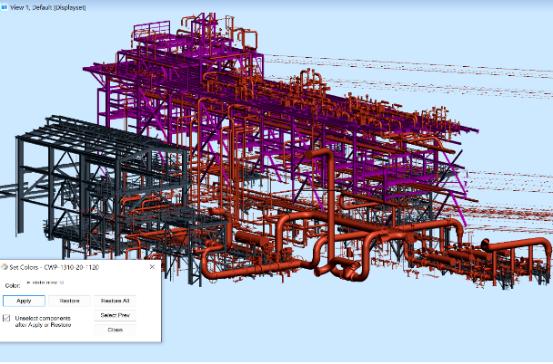
Task: Click the Select Prev button
Action: 115,315
